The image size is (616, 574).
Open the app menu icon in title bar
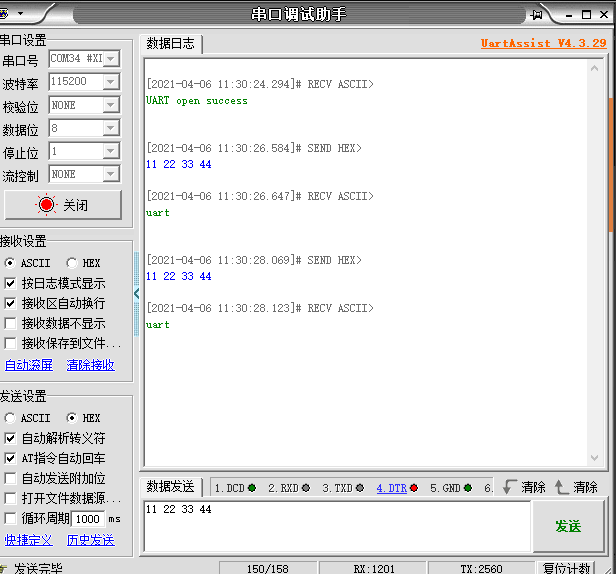[4, 14]
